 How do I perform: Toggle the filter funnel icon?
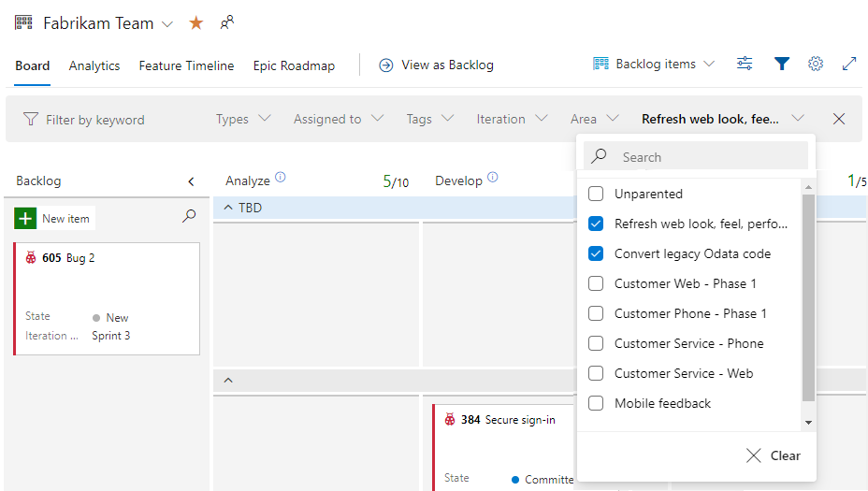(x=782, y=65)
